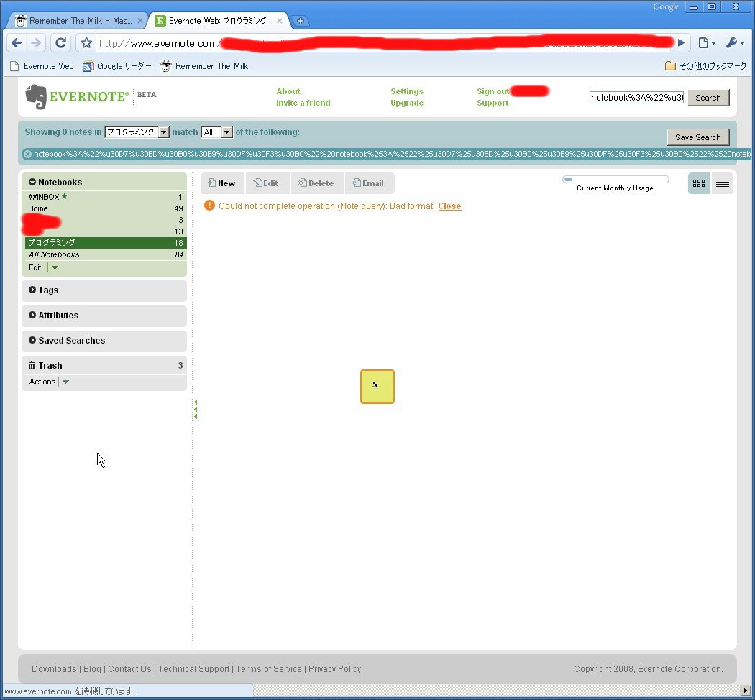Switch to list view

pyautogui.click(x=722, y=183)
